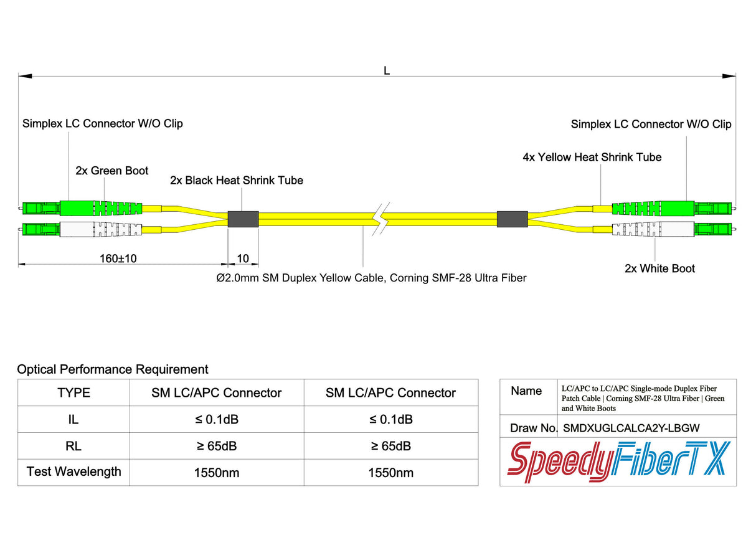Select the left black heat shrink tube symbol
This screenshot has height=535, width=756.
243,219
